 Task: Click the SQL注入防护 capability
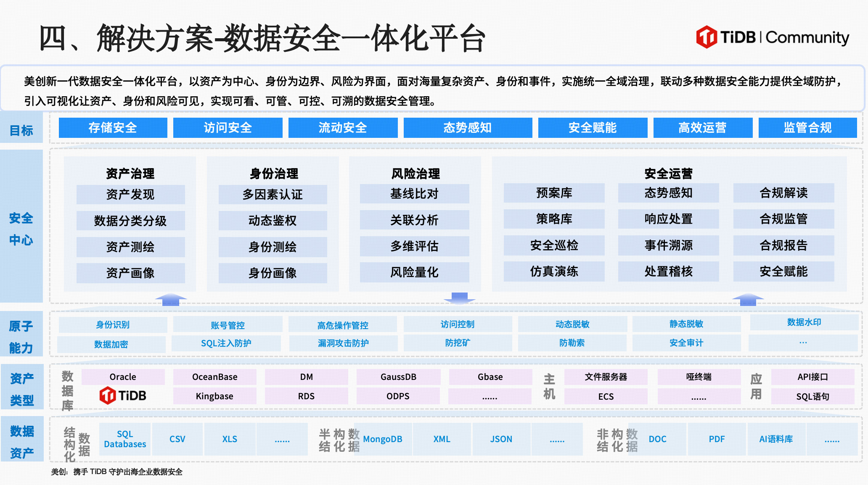pyautogui.click(x=226, y=343)
